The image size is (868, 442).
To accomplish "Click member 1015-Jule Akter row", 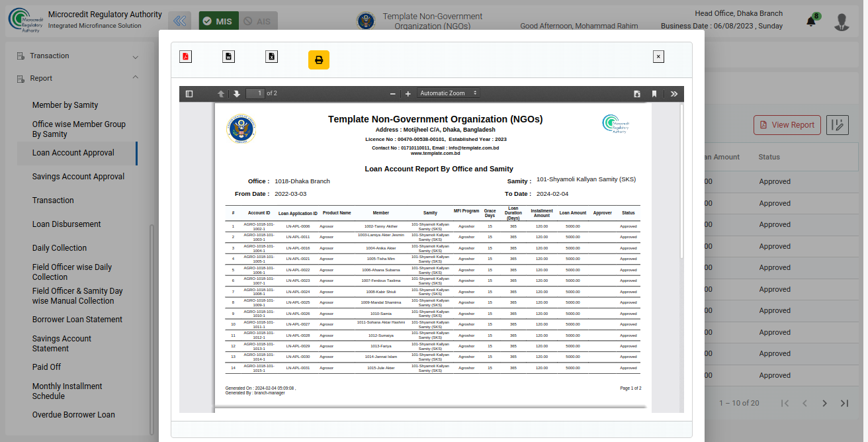I will pos(381,368).
